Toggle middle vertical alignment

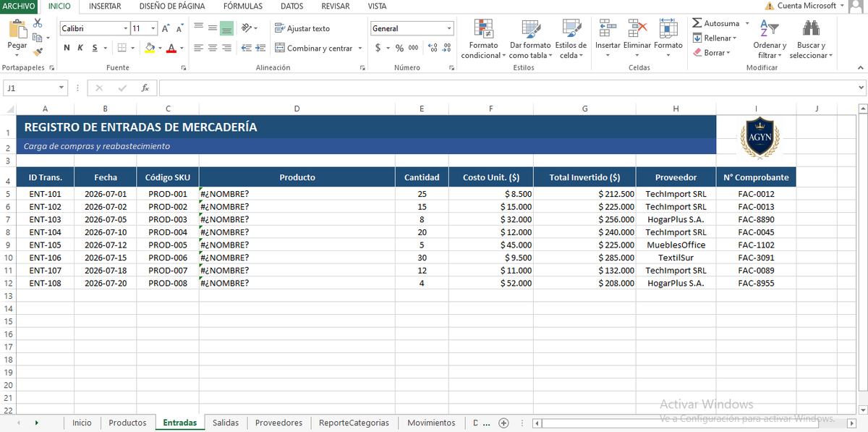click(213, 28)
